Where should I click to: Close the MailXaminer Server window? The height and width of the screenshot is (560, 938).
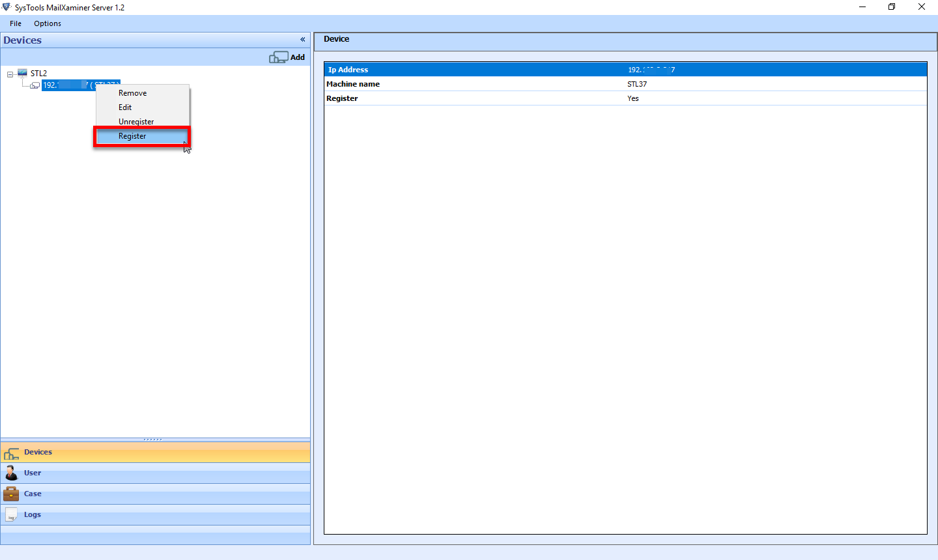922,7
